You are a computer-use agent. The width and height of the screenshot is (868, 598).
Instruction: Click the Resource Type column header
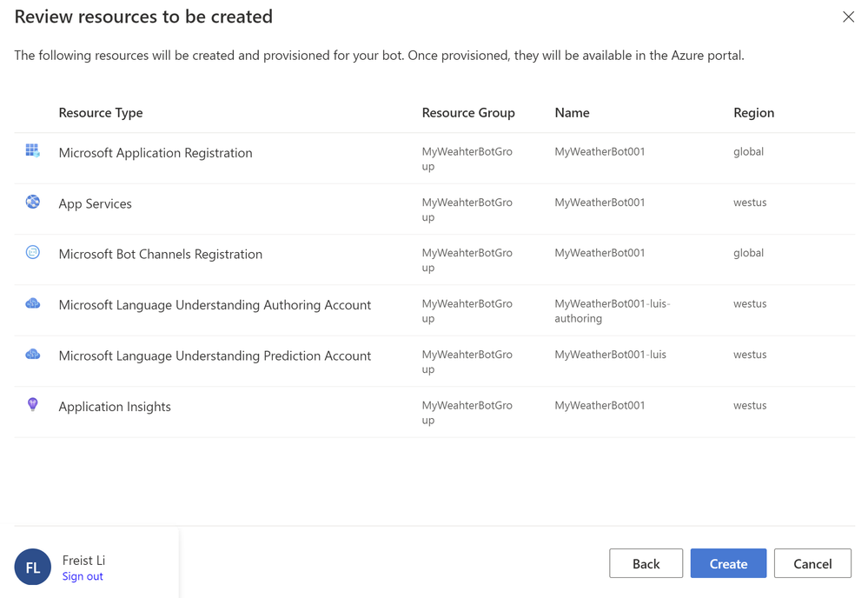pyautogui.click(x=101, y=113)
